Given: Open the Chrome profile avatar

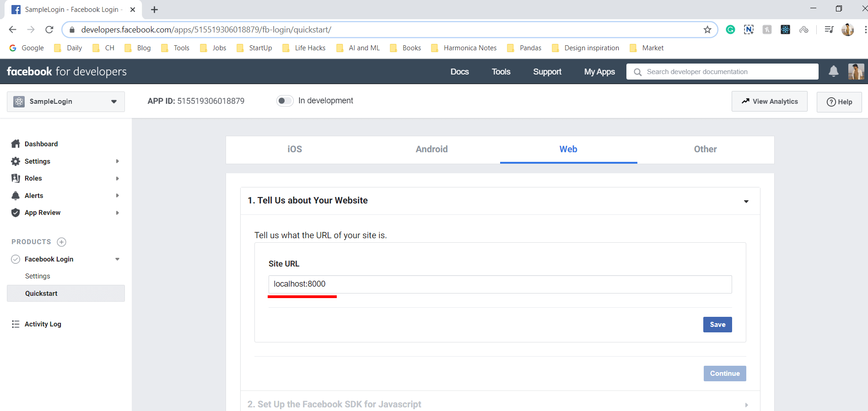Looking at the screenshot, I should pyautogui.click(x=847, y=30).
